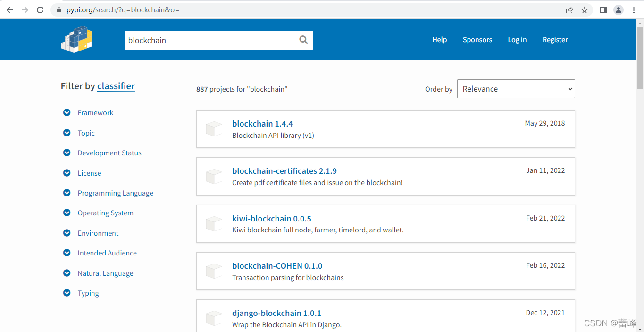The width and height of the screenshot is (644, 332).
Task: Open the Chrome three-dot menu
Action: 634,10
